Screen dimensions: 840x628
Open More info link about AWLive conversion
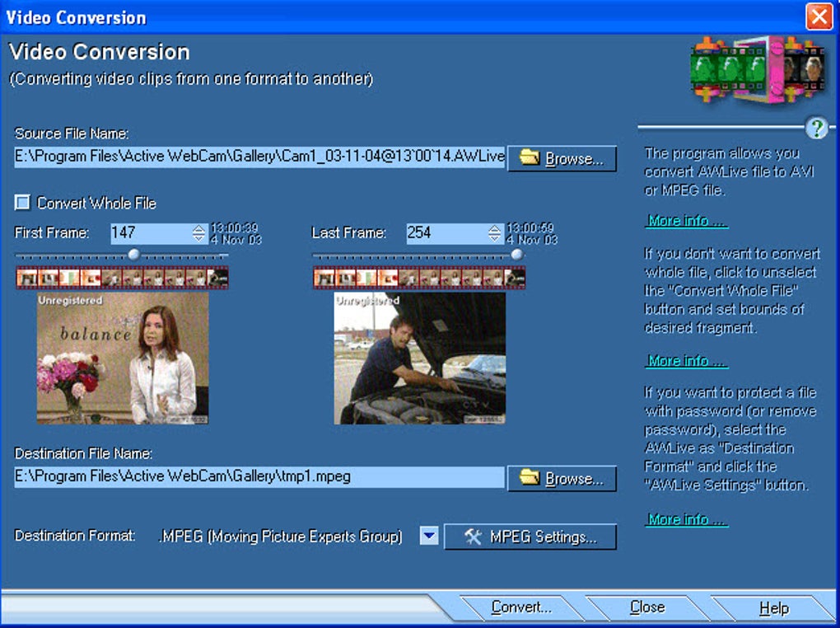point(686,220)
